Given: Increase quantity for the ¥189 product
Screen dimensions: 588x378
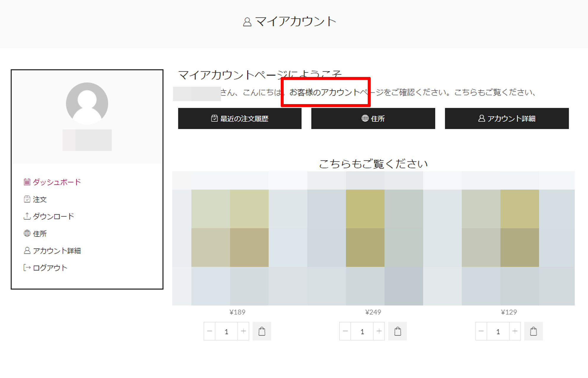Looking at the screenshot, I should [243, 331].
